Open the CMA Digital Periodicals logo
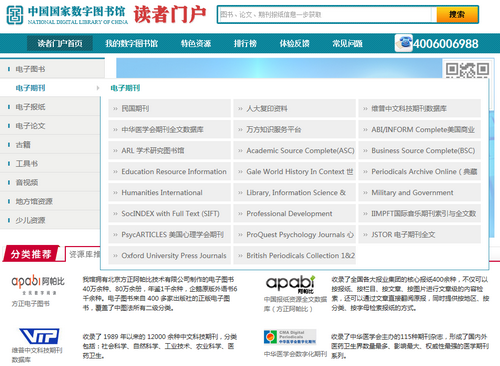Screen dimensions: 500x366 [290, 337]
